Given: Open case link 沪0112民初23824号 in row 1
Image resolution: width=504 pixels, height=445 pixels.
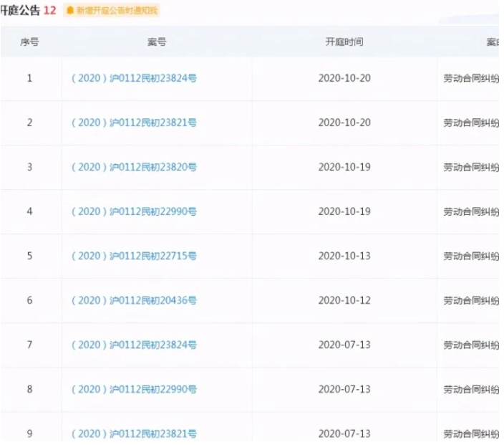Looking at the screenshot, I should point(134,78).
